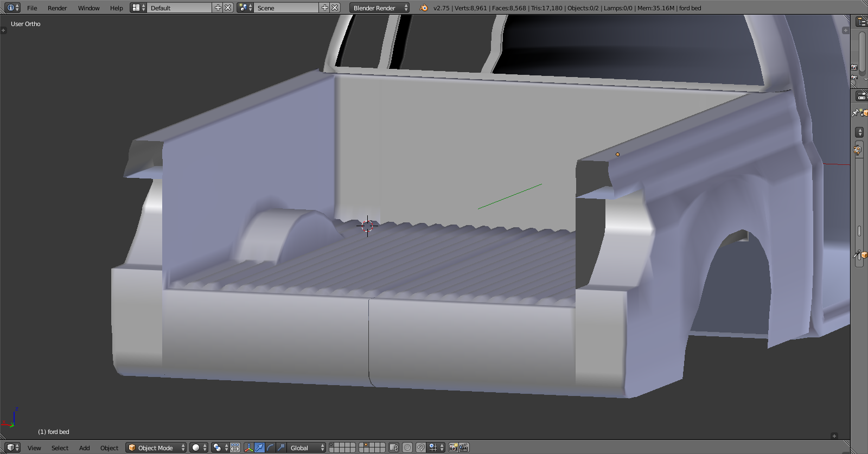Open the Render menu in top bar

pos(57,8)
